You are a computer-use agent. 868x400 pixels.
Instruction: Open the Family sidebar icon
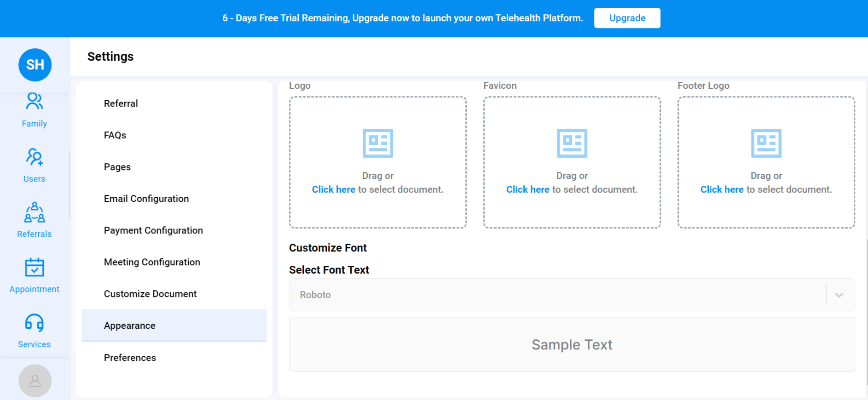(x=35, y=102)
